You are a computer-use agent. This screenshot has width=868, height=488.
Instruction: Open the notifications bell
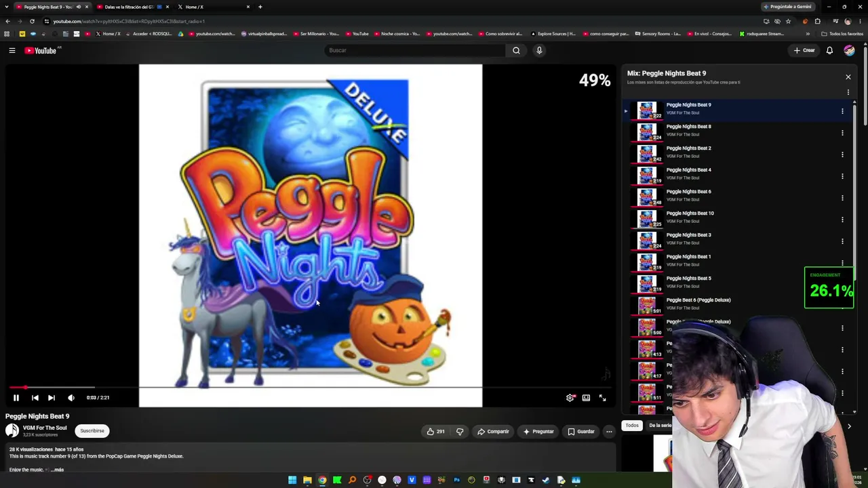coord(829,50)
